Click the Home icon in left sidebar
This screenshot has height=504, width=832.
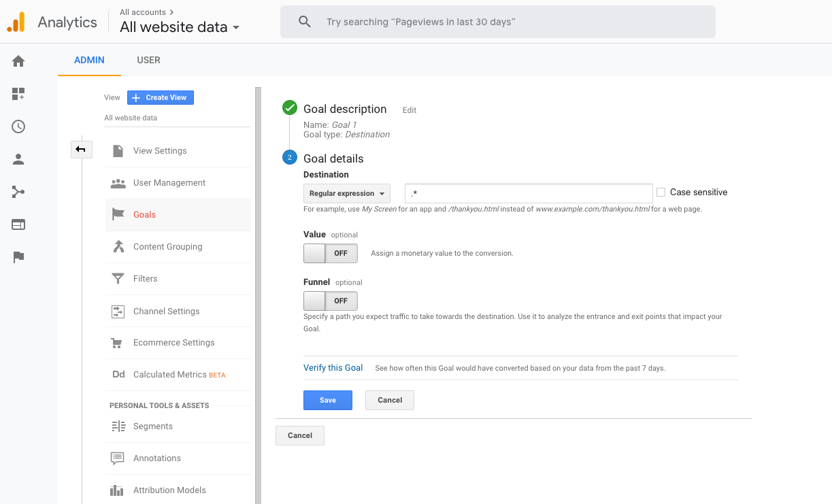pos(18,61)
